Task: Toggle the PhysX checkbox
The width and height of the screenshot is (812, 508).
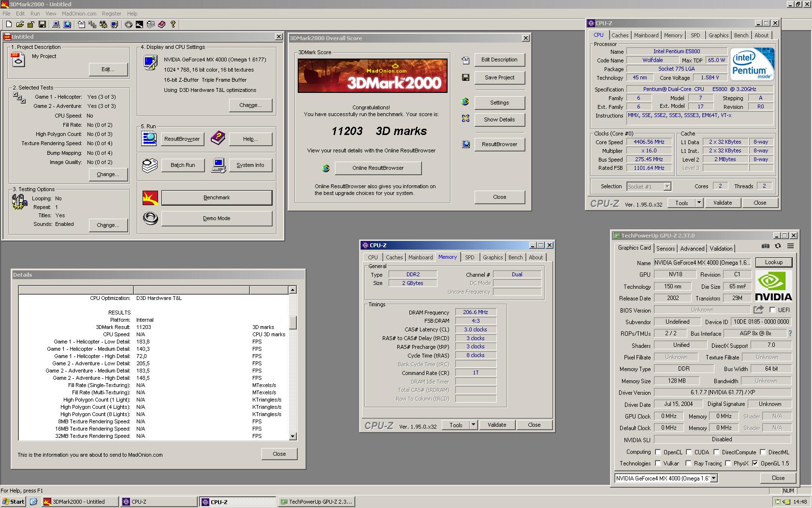Action: [x=728, y=463]
